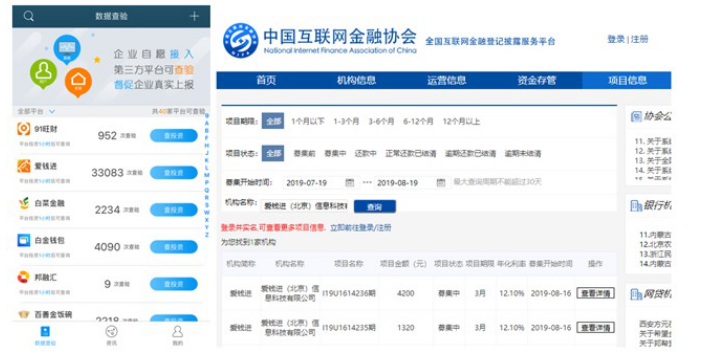Image resolution: width=710 pixels, height=361 pixels.
Task: Open calendar picker beside 2019-08-19
Action: 441,183
